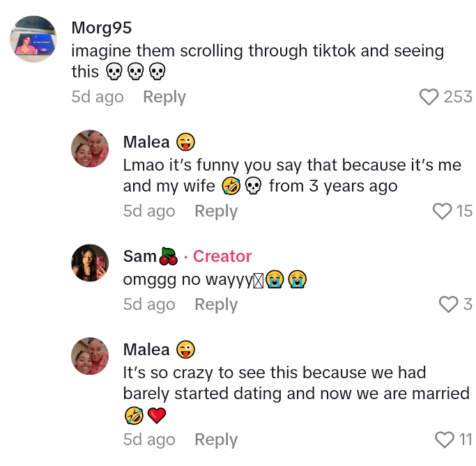The width and height of the screenshot is (476, 466).
Task: Like Sam's 'omggg no wayyy' reply
Action: (448, 304)
